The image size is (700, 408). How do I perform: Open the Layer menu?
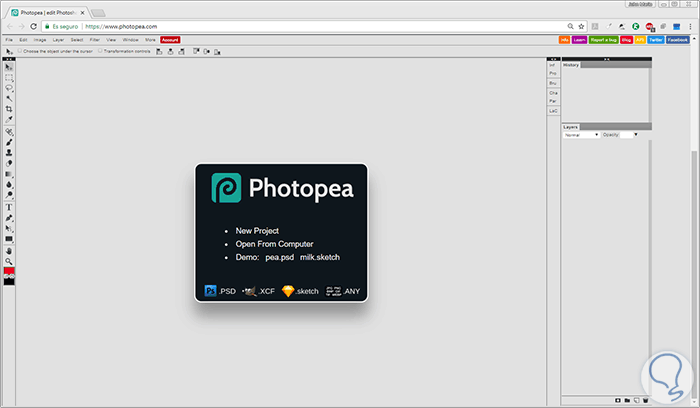[58, 40]
